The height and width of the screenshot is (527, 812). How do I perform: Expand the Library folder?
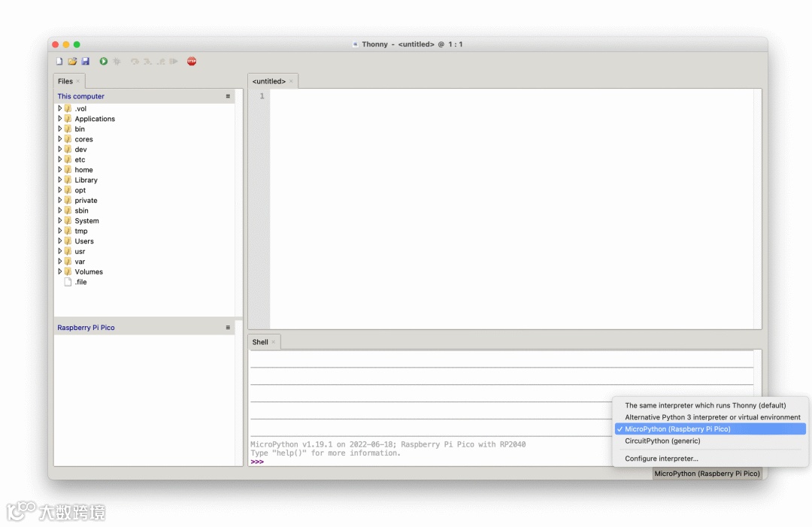59,180
